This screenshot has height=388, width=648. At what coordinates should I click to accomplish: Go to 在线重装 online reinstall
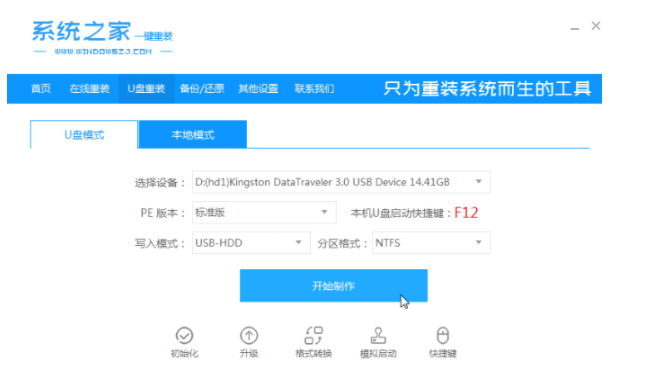(89, 88)
